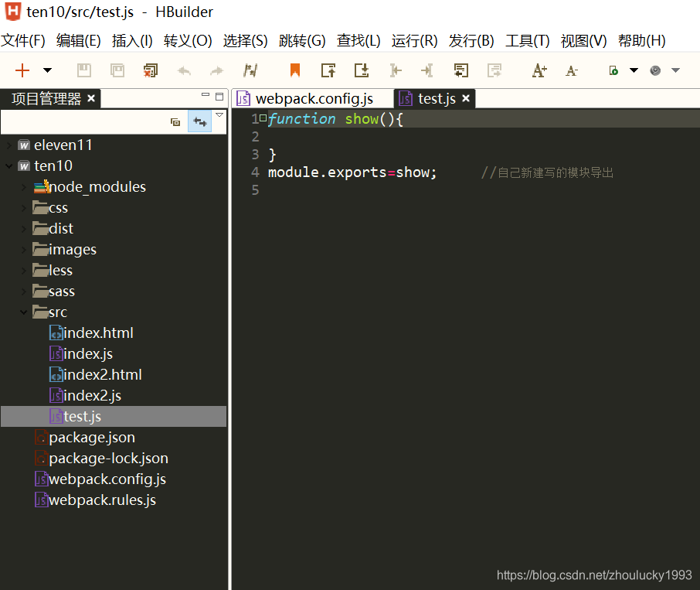700x590 pixels.
Task: Expand the images folder
Action: click(24, 250)
